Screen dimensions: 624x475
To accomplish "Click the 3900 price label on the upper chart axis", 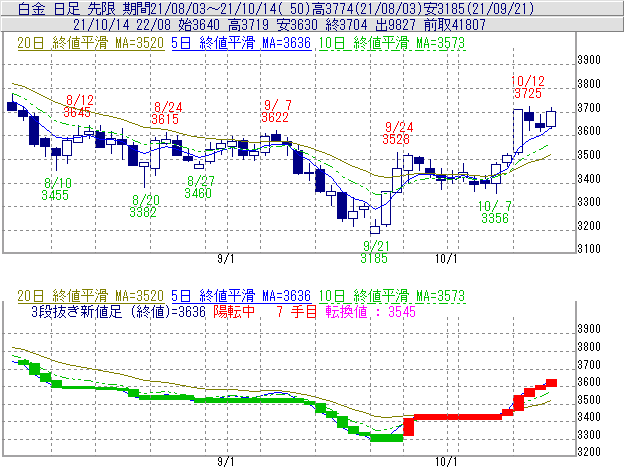I will tap(589, 60).
